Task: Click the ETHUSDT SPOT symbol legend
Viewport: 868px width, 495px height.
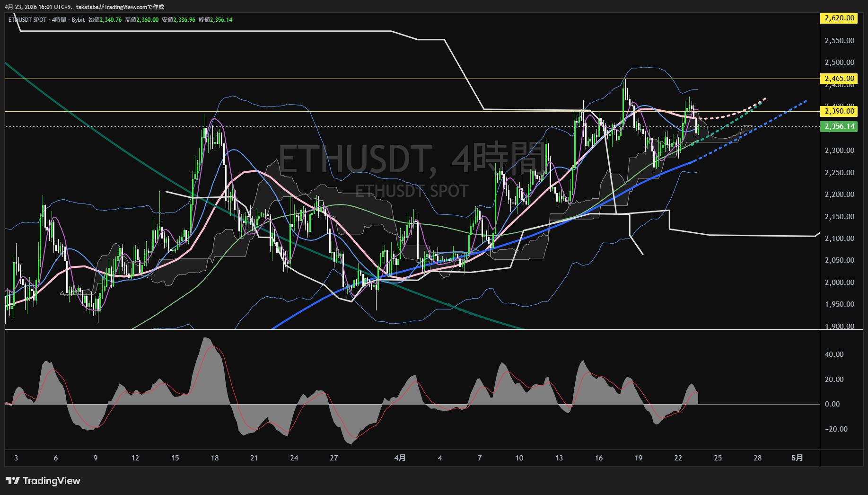Action: [27, 20]
